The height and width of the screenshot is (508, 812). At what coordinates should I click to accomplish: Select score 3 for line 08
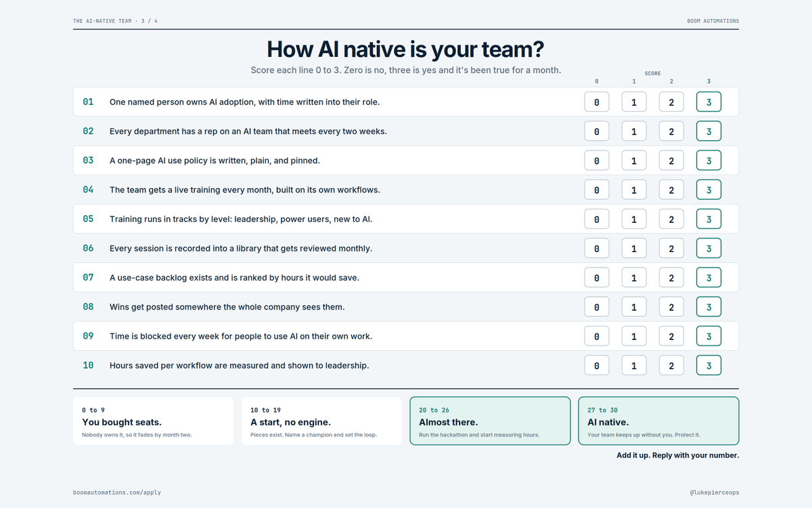click(x=708, y=307)
